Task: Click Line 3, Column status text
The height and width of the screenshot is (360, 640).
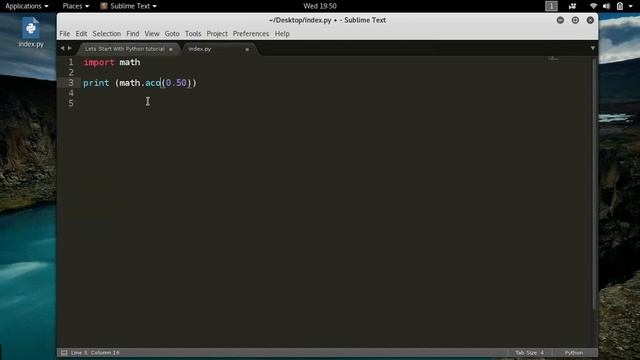Action: click(x=95, y=353)
